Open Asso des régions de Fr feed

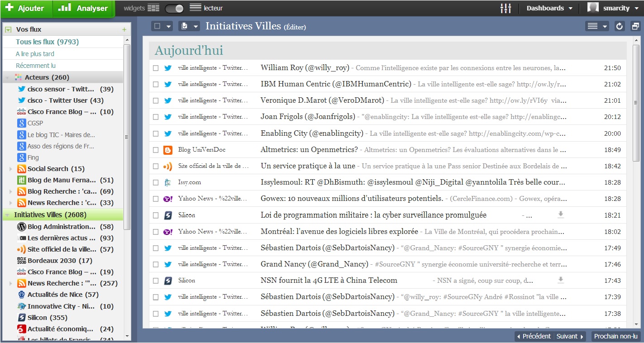pyautogui.click(x=61, y=146)
